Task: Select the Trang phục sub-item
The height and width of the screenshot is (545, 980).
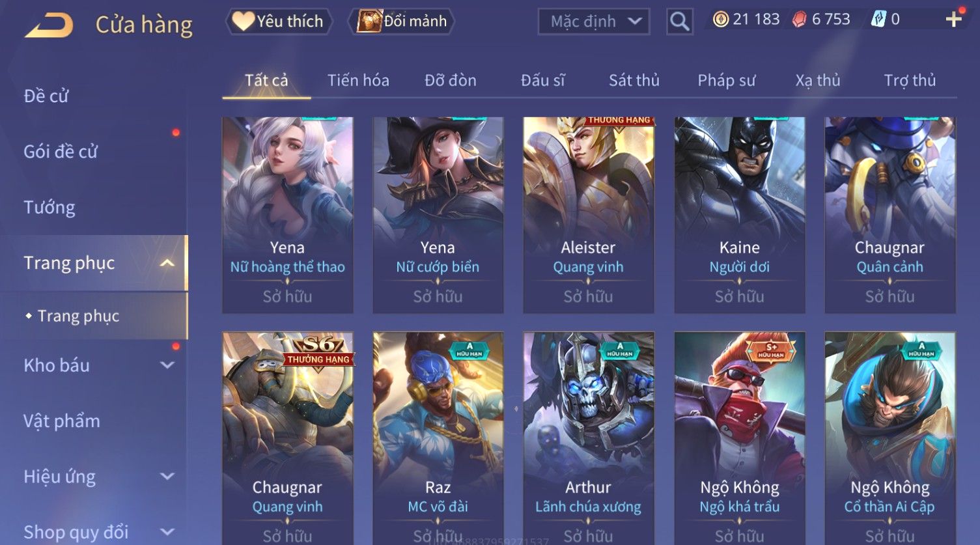Action: [78, 316]
